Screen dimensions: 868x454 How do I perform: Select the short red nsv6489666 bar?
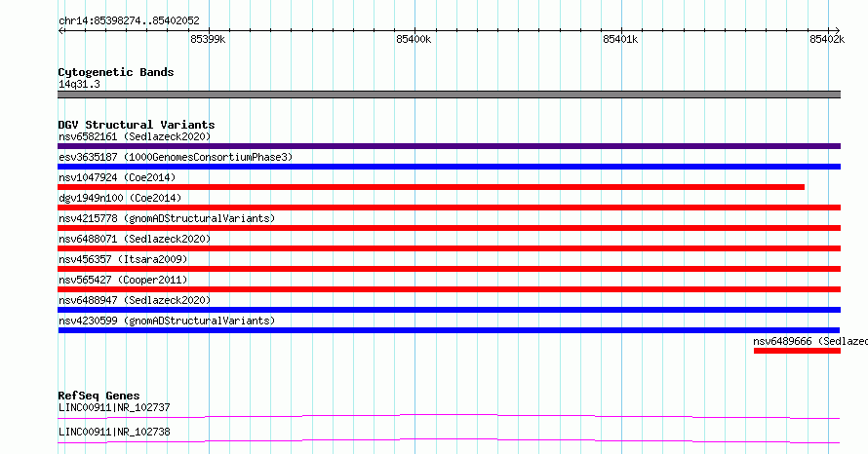(x=797, y=351)
